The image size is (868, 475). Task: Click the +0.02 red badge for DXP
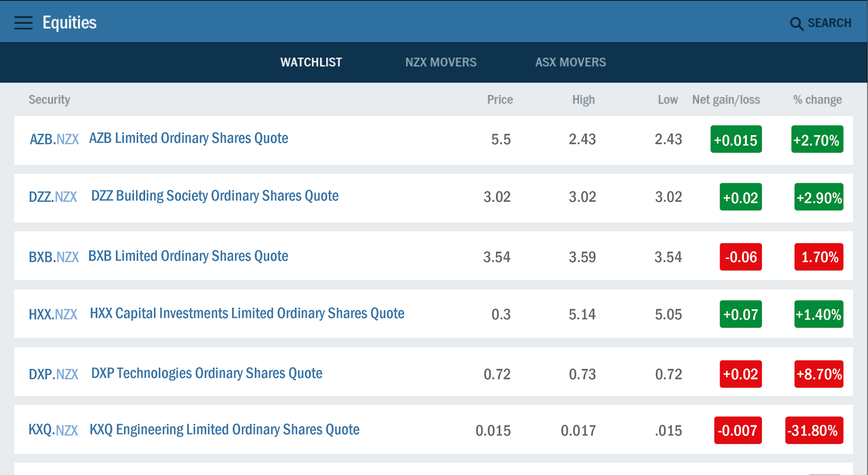tap(740, 374)
